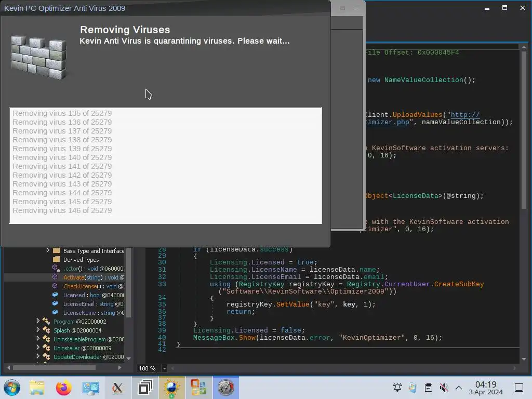Click the Licensed field icon
The height and width of the screenshot is (399, 532).
[x=55, y=295]
